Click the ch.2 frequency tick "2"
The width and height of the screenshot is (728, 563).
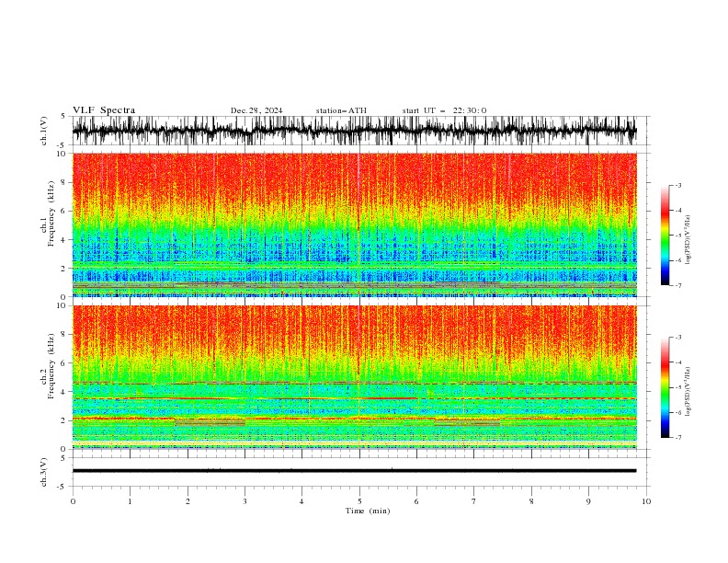coord(64,420)
